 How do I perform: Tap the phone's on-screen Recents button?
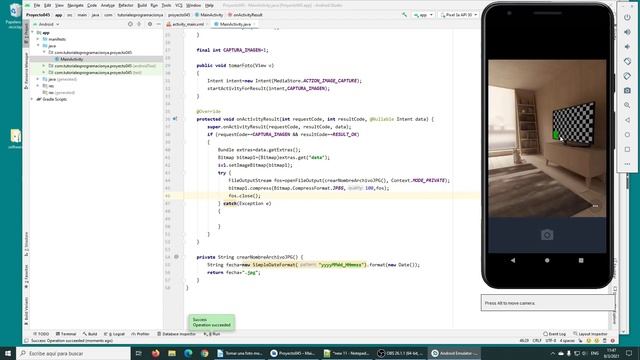tap(581, 260)
